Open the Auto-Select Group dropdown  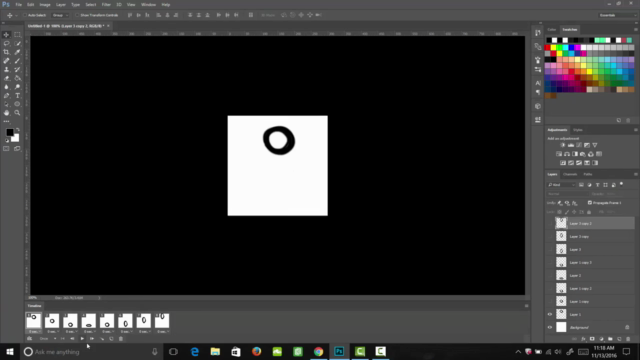(60, 15)
